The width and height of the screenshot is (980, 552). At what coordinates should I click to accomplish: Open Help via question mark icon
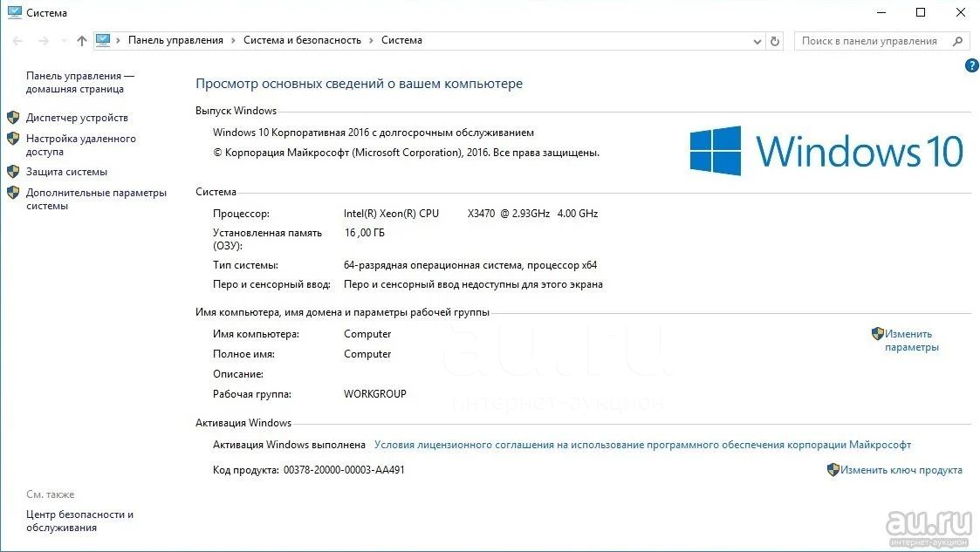(x=971, y=65)
